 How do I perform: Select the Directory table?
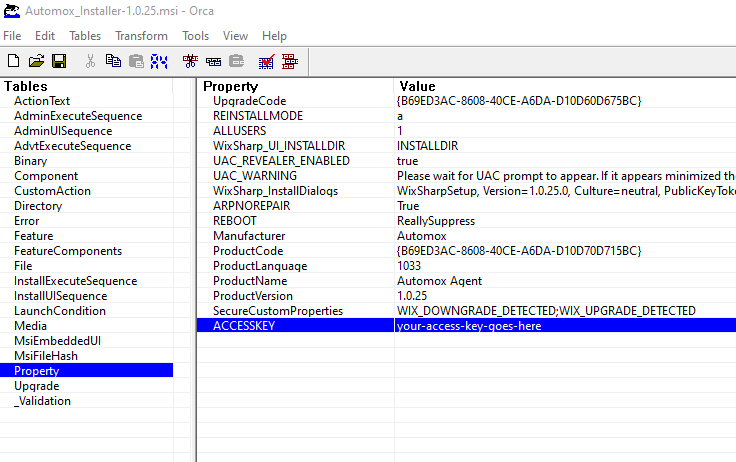point(38,206)
